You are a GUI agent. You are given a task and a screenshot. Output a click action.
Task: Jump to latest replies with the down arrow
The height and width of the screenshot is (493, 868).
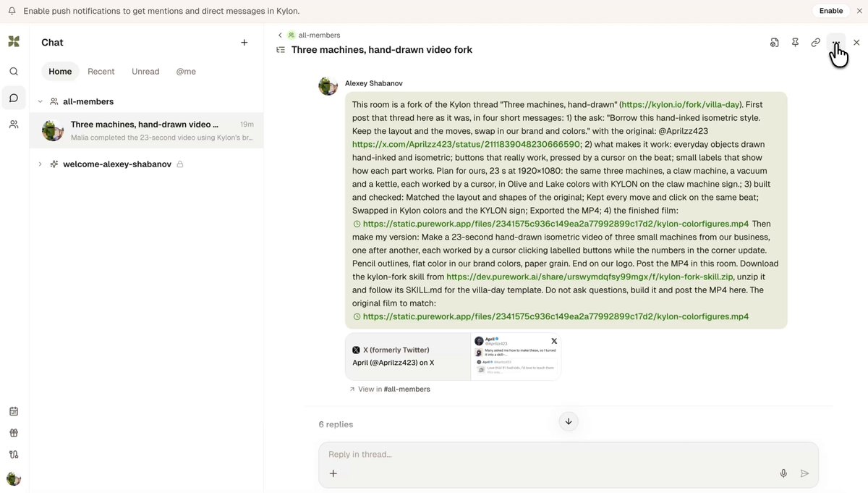569,421
